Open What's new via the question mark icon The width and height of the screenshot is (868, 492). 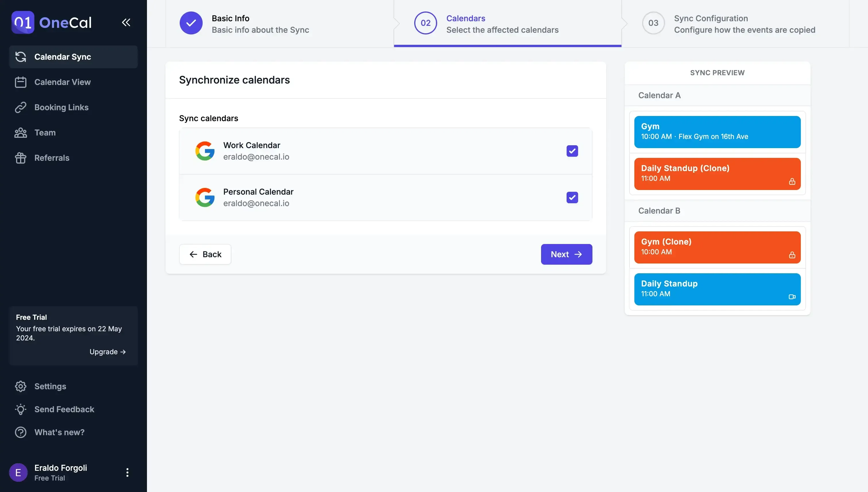point(21,432)
